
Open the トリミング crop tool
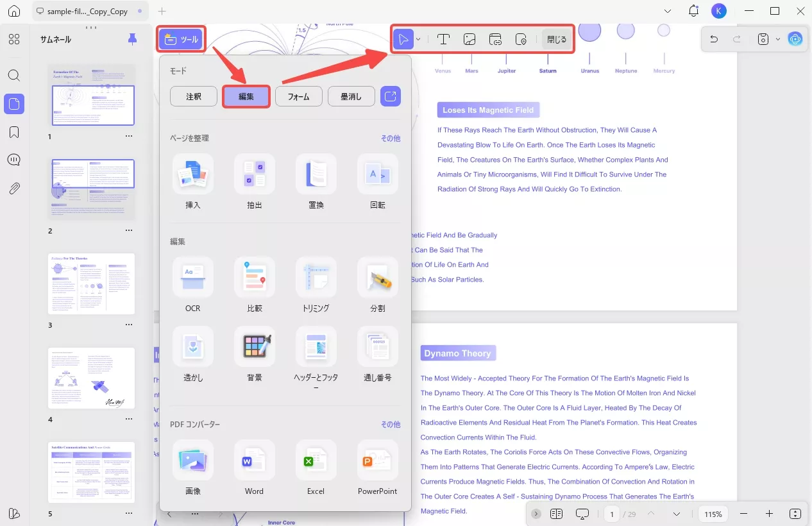316,286
